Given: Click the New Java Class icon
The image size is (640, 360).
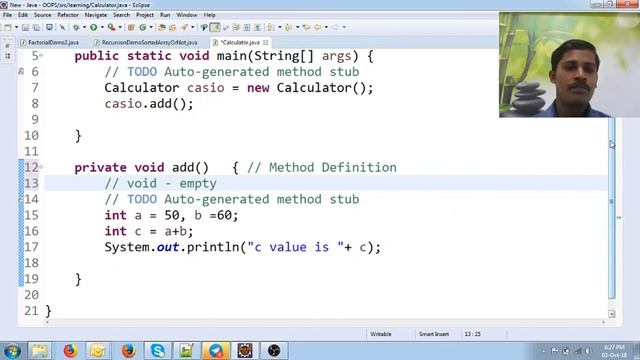Looking at the screenshot, I should point(142,27).
